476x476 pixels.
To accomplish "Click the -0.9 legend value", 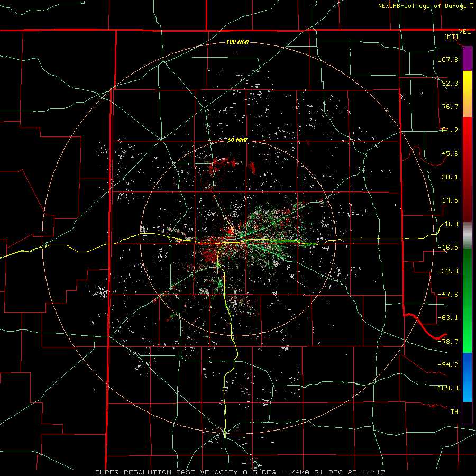I will [x=451, y=224].
